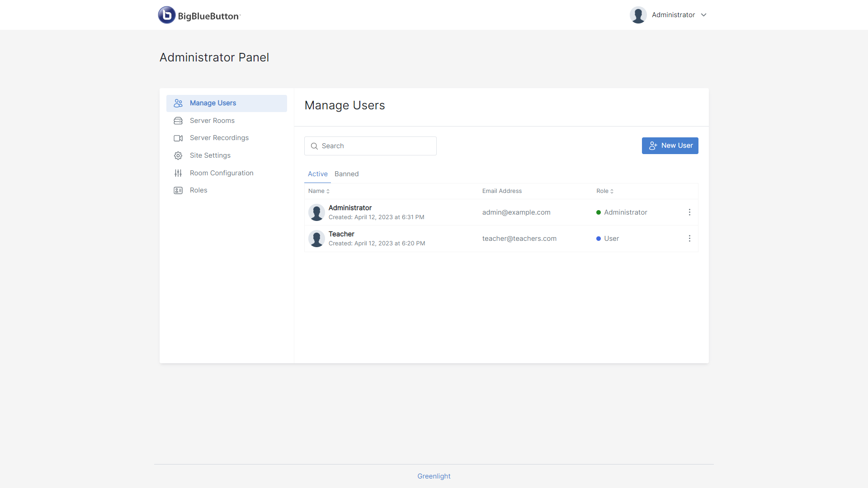Click the Room Configuration sliders icon
The image size is (868, 488).
(x=178, y=173)
